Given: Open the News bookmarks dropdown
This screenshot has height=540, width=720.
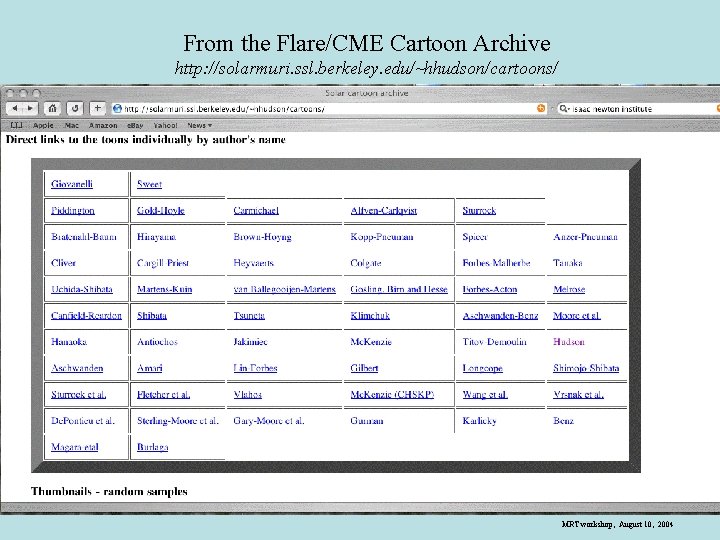Looking at the screenshot, I should coord(199,125).
